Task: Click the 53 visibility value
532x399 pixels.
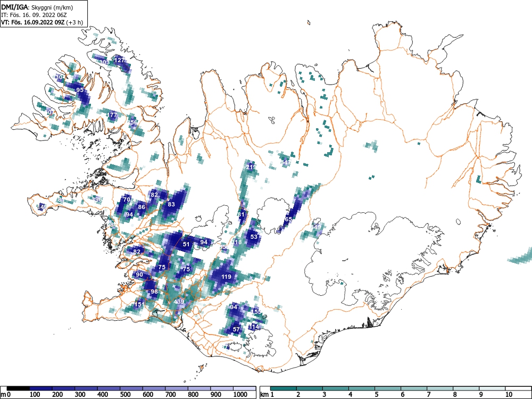Action: coord(254,237)
